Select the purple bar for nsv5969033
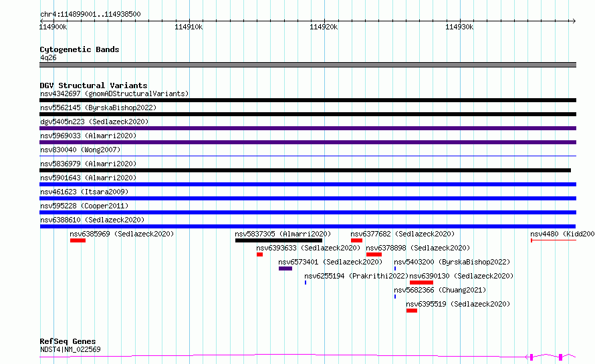 pos(308,142)
